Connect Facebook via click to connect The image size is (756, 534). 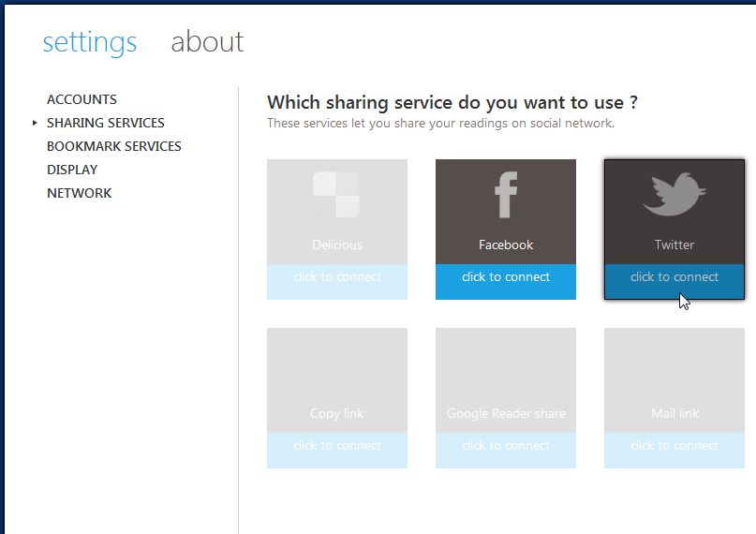click(x=506, y=281)
